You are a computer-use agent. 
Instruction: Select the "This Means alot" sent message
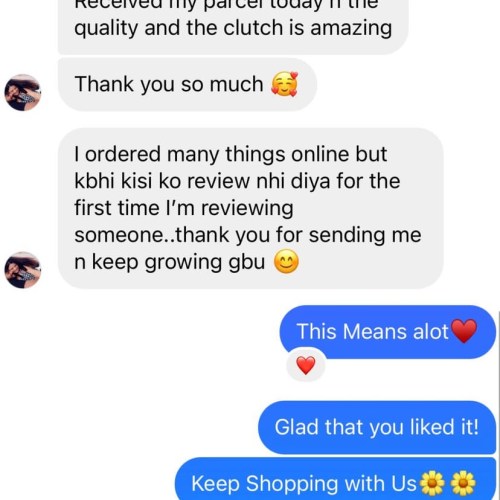coord(388,332)
